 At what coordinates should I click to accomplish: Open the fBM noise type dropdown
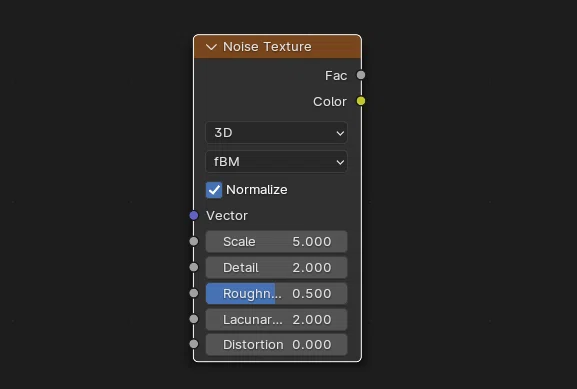276,162
